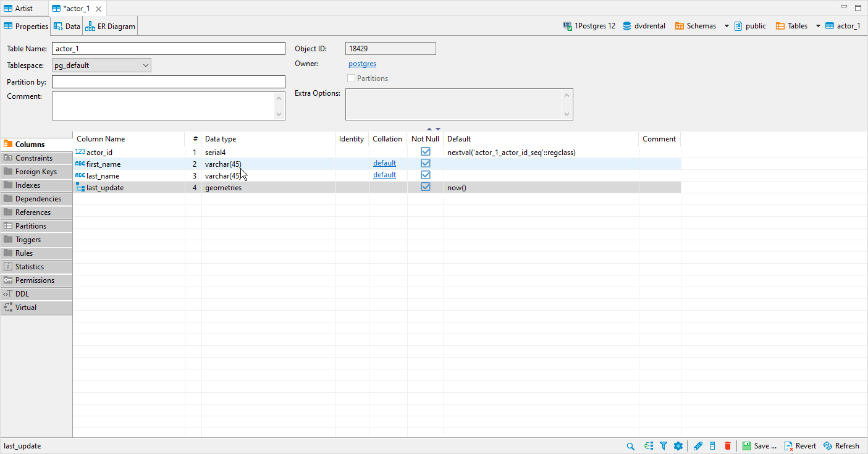Click the search magnifier icon in bottom toolbar
Screen dimensions: 868x454
pos(630,446)
